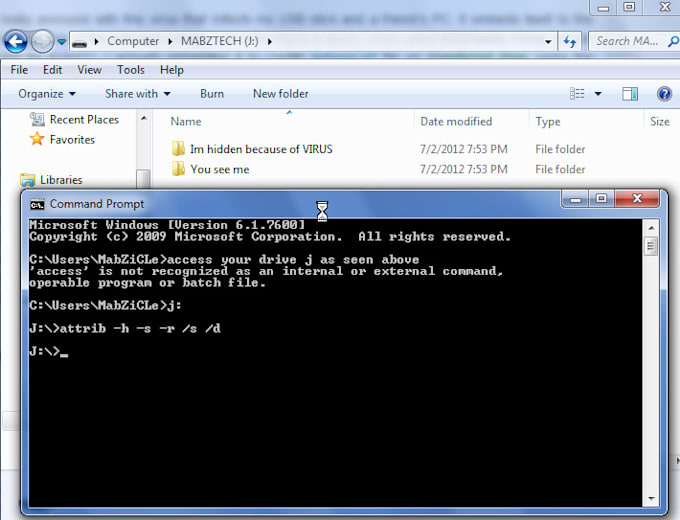The image size is (680, 520).
Task: Select the MABZTECH (J:) breadcrumb
Action: point(219,41)
